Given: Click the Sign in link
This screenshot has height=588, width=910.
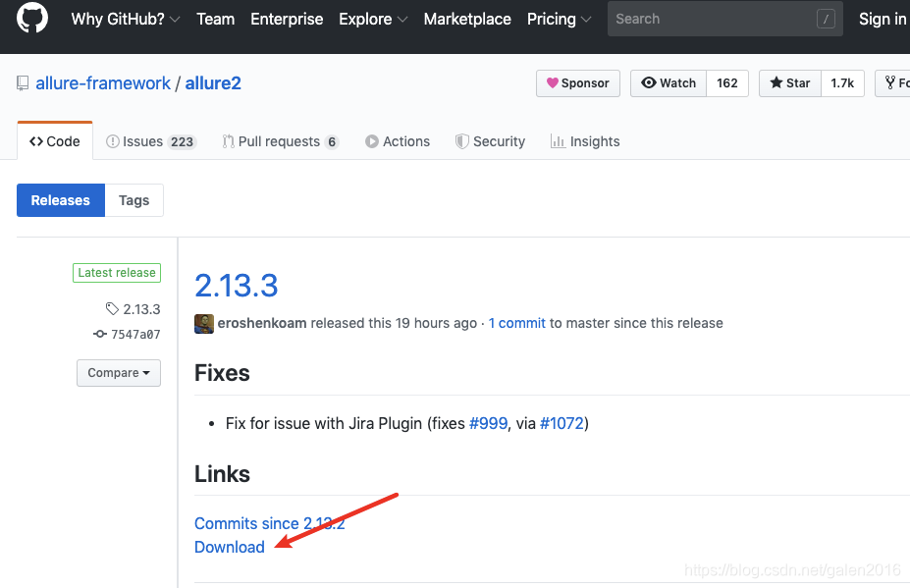Looking at the screenshot, I should coord(883,20).
